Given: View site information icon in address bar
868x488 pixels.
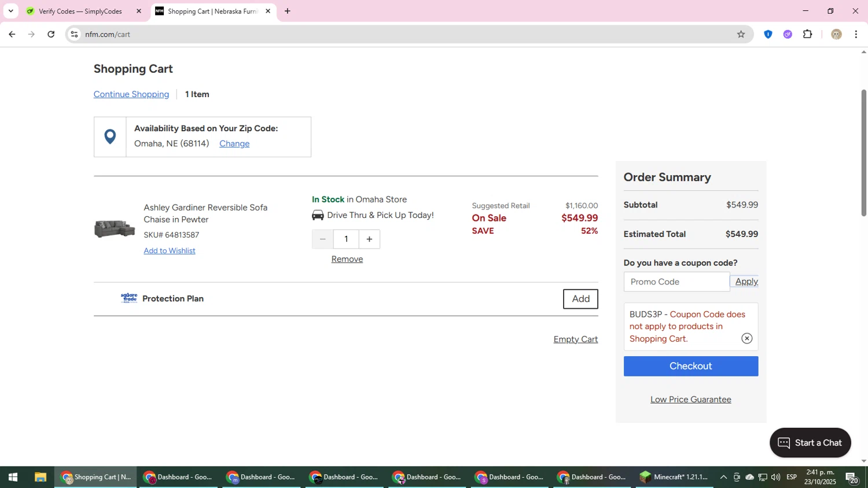Looking at the screenshot, I should pos(74,34).
